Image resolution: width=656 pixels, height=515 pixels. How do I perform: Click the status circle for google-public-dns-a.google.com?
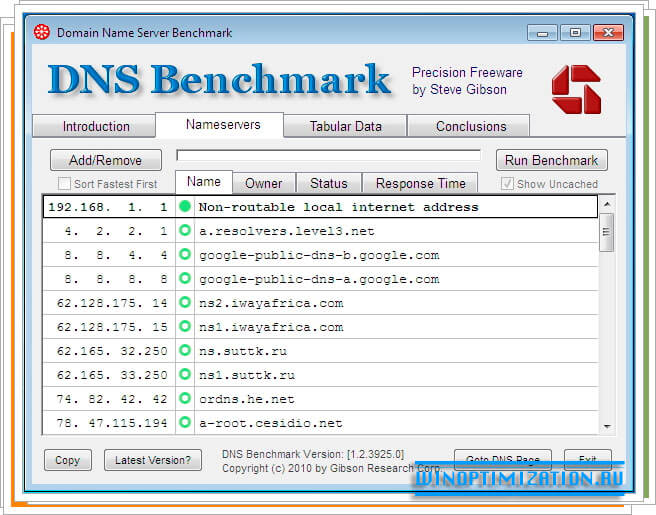184,278
